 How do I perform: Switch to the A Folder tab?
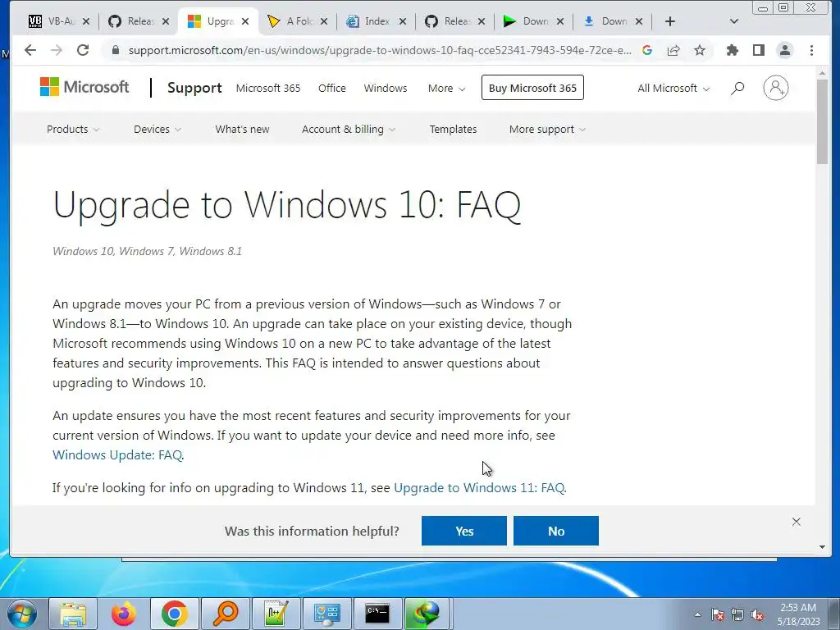297,21
